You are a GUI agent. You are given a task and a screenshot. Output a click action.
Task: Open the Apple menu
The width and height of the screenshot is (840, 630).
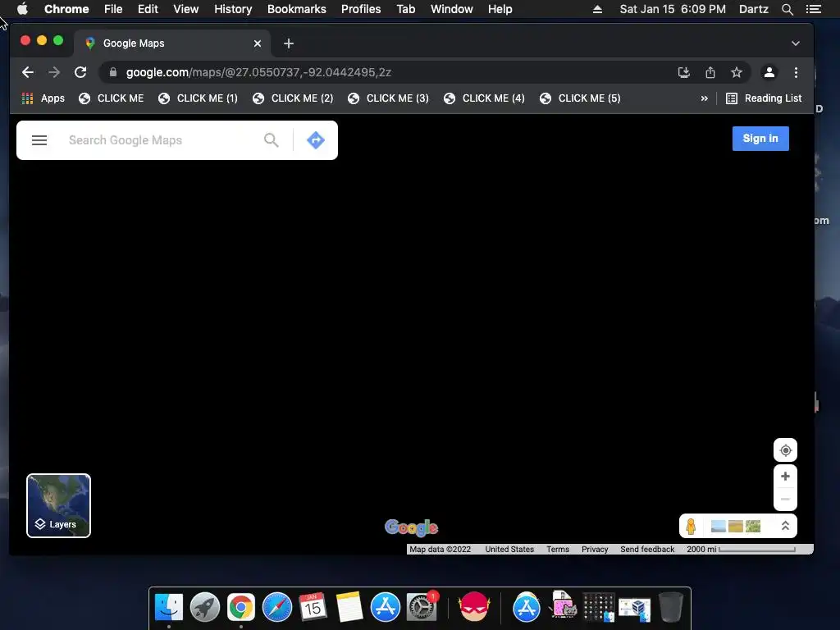click(22, 9)
